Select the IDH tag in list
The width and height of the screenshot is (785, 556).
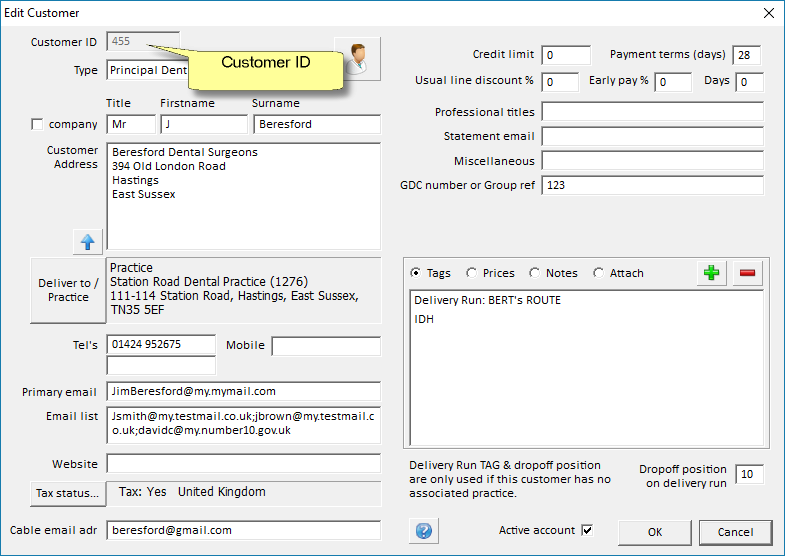(x=424, y=320)
